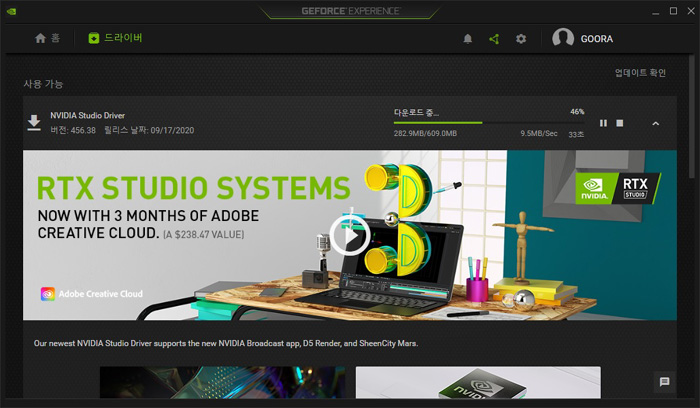This screenshot has width=700, height=408.
Task: Click the GOORA account name
Action: click(x=596, y=39)
